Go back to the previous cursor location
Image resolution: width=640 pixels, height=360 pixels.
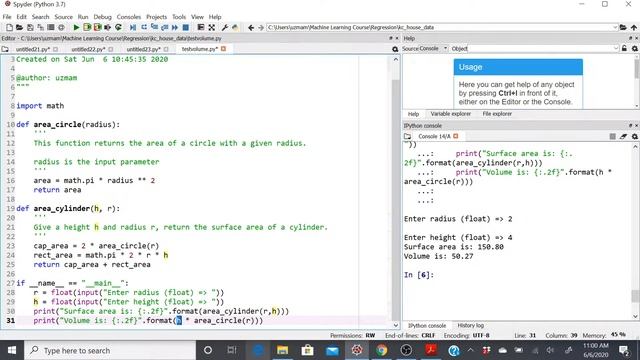pyautogui.click(x=251, y=27)
